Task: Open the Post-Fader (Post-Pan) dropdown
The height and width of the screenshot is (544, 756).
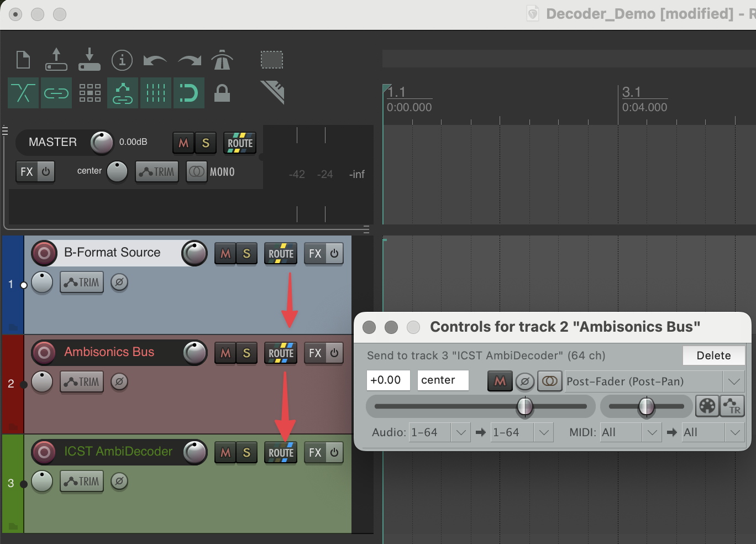Action: 733,381
